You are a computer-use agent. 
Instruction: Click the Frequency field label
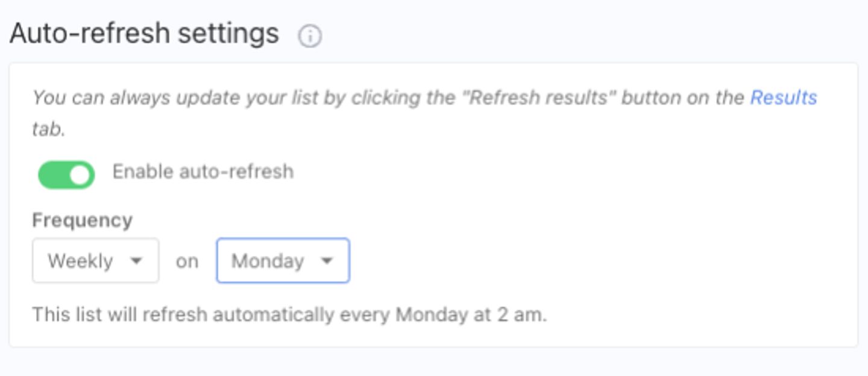[82, 220]
